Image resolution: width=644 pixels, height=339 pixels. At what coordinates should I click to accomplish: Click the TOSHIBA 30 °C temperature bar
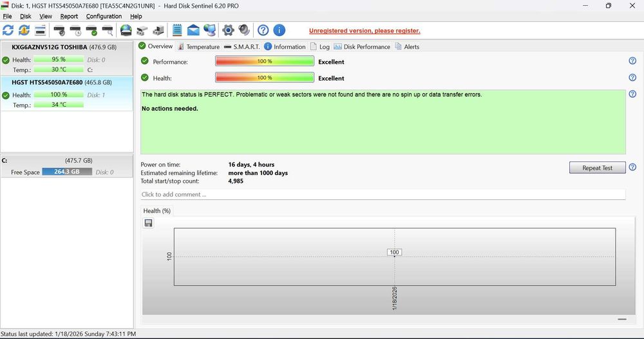click(59, 69)
